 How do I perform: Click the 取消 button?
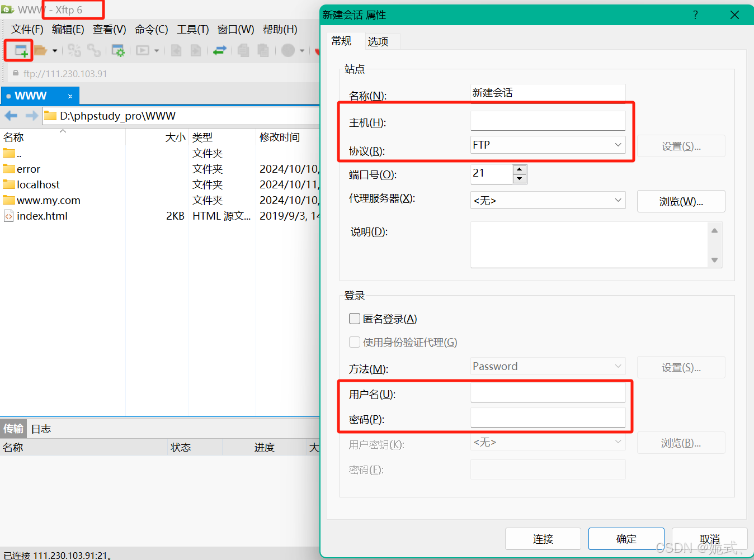point(709,539)
